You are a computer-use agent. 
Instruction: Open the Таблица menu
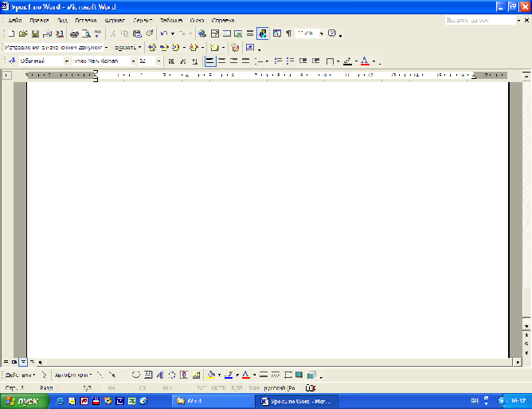tap(170, 19)
